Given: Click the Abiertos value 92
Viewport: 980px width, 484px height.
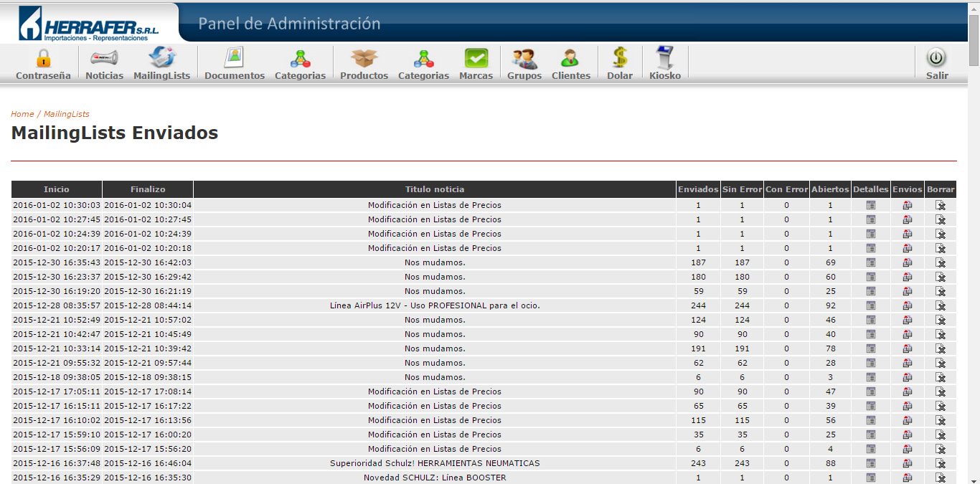Looking at the screenshot, I should pyautogui.click(x=830, y=305).
